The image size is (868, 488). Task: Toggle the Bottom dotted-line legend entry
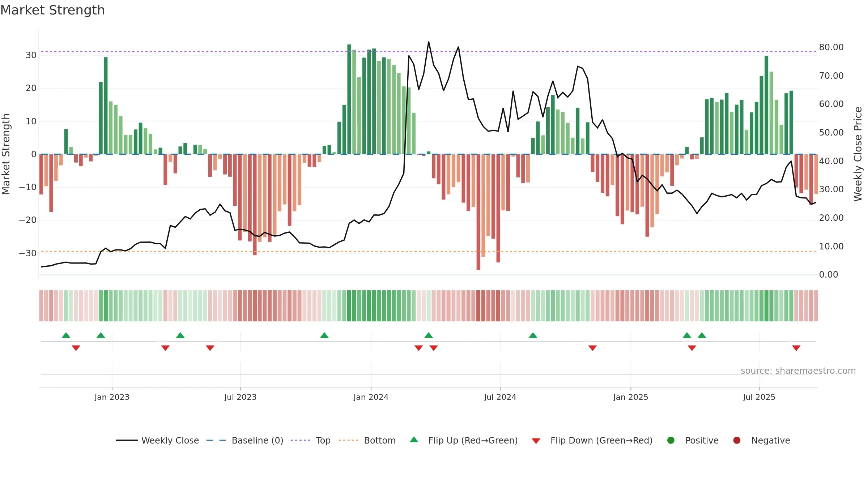click(367, 440)
